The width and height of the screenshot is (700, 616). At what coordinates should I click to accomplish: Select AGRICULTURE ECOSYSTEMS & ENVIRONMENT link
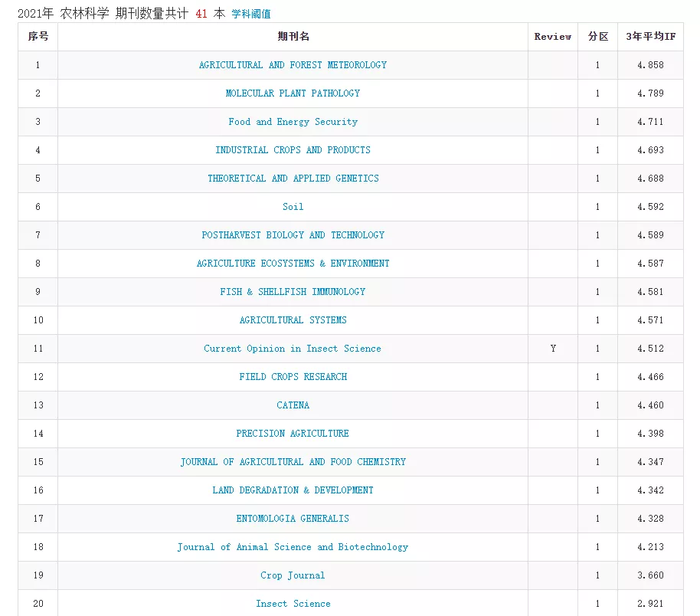(293, 264)
